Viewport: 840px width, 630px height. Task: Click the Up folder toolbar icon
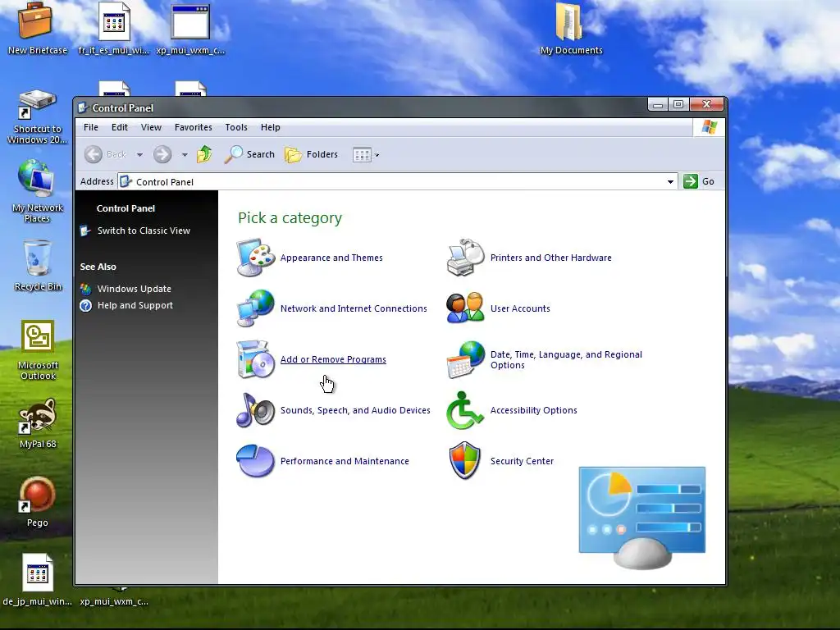204,154
